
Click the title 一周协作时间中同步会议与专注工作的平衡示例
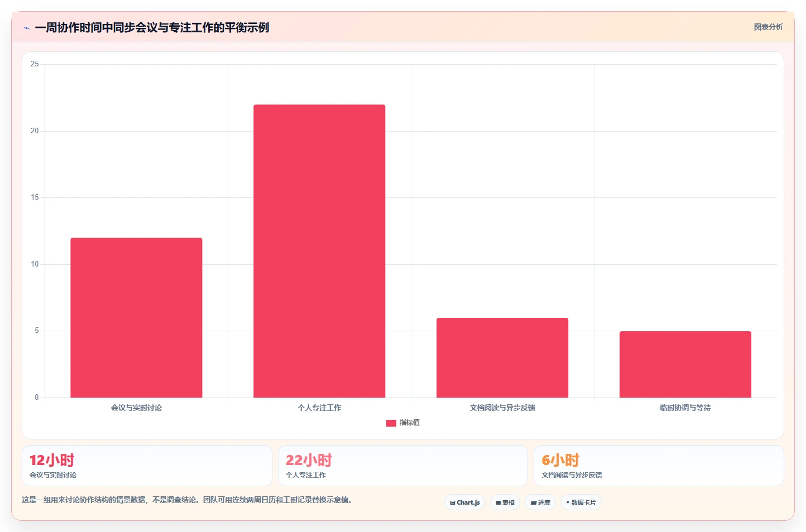click(x=152, y=27)
